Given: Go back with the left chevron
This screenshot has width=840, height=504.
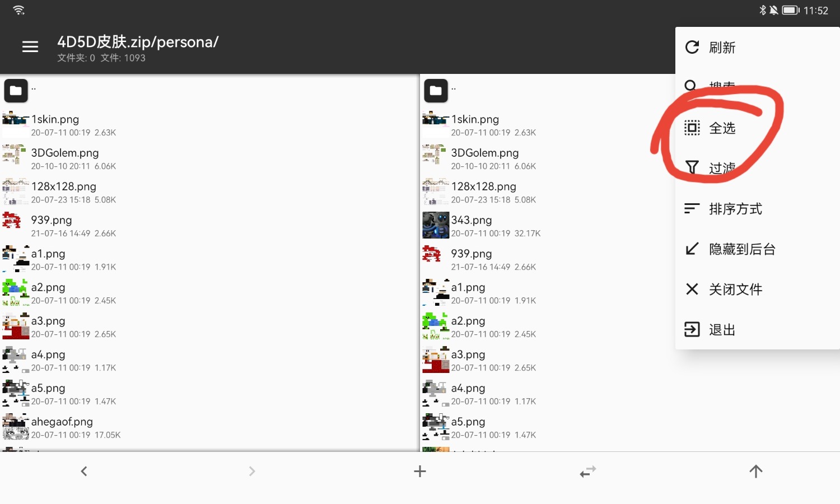Looking at the screenshot, I should tap(84, 472).
